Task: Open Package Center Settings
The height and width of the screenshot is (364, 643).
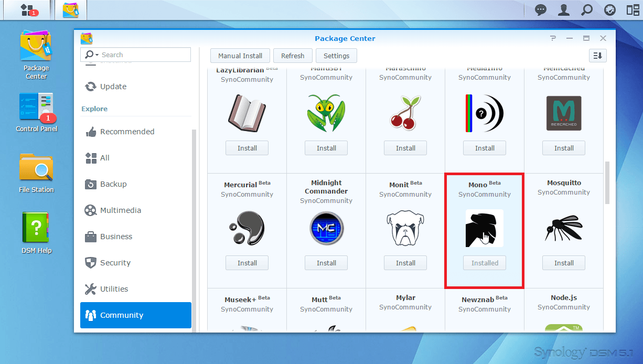Action: coord(336,56)
